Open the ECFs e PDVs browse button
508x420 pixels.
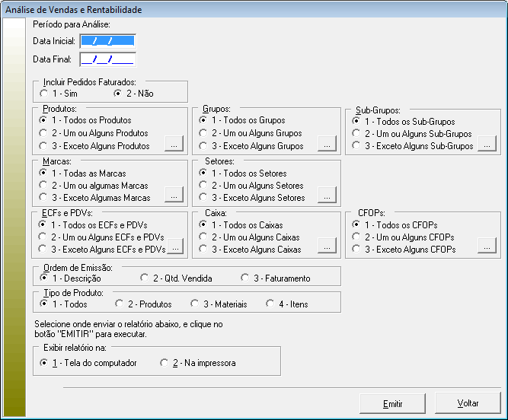point(174,248)
